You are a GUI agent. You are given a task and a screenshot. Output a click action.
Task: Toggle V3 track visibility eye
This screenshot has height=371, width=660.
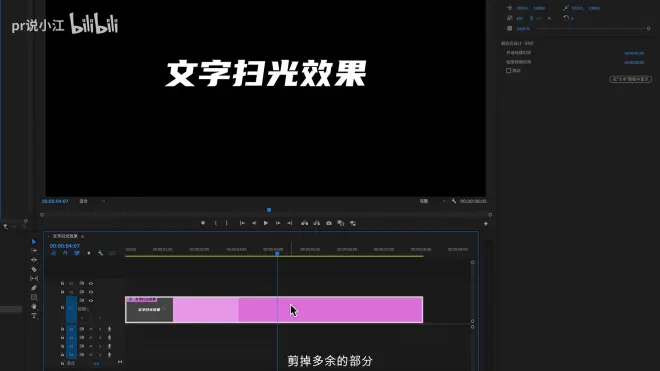pyautogui.click(x=91, y=283)
